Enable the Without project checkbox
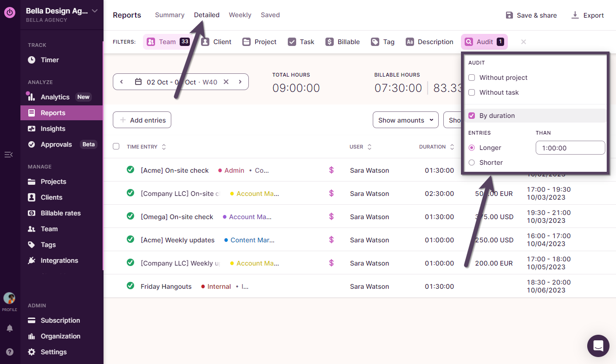 (472, 78)
